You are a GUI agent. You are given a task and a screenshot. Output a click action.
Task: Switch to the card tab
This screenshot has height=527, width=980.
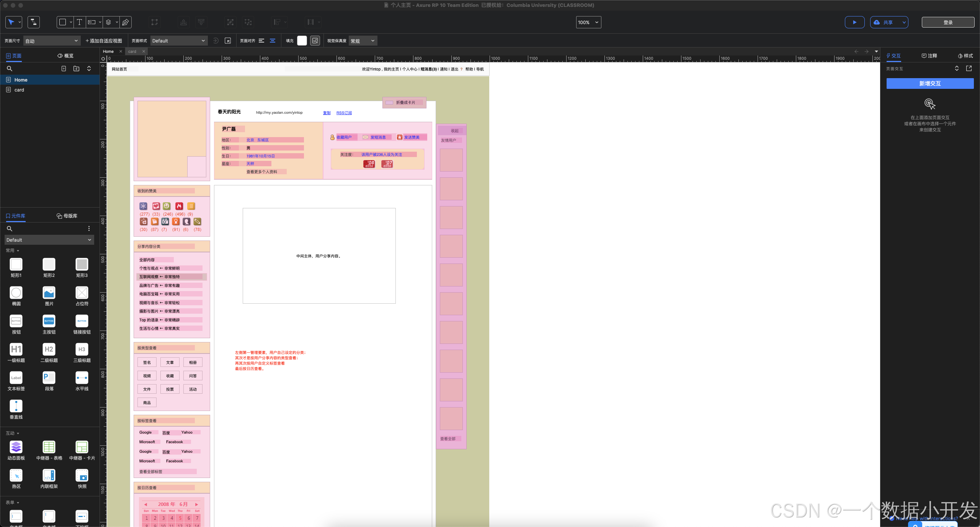click(x=132, y=51)
